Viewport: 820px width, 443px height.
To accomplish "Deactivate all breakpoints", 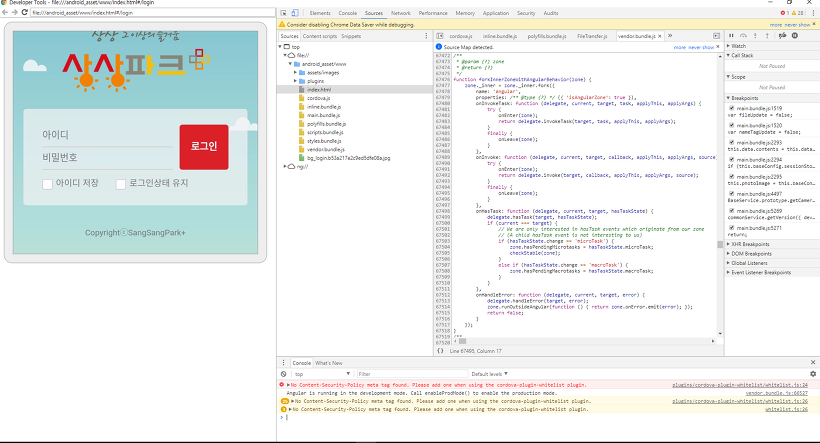I will click(x=782, y=36).
